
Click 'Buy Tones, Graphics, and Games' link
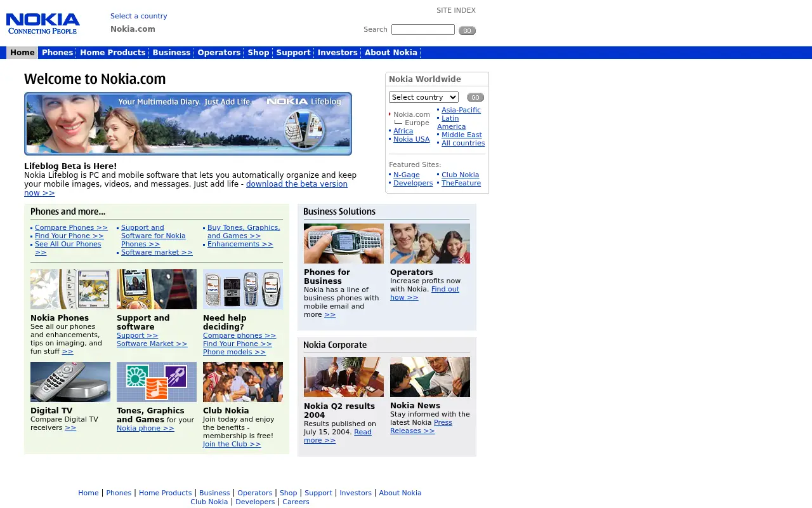[x=244, y=232]
